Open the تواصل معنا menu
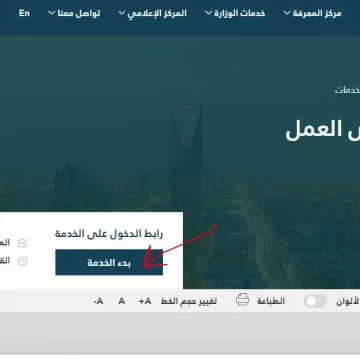 [x=79, y=13]
